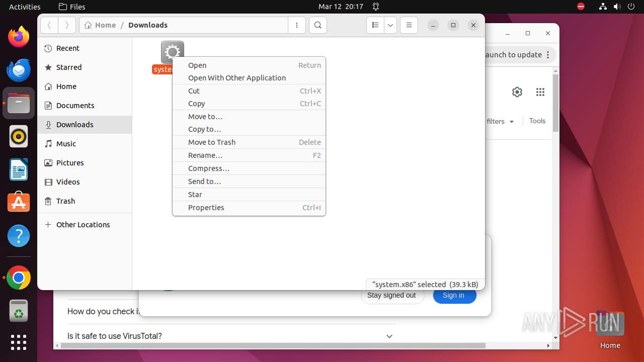Open the Home folder desktop icon

click(610, 329)
